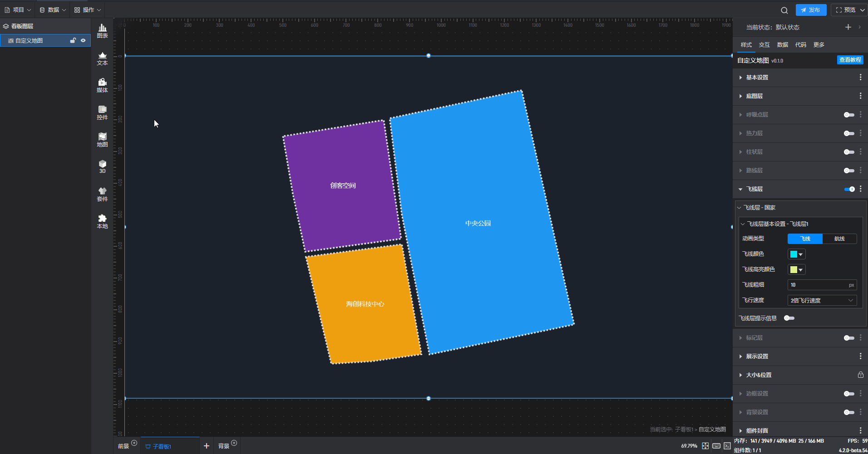Open the 媒体 media components icon
This screenshot has height=454, width=868.
click(x=102, y=85)
